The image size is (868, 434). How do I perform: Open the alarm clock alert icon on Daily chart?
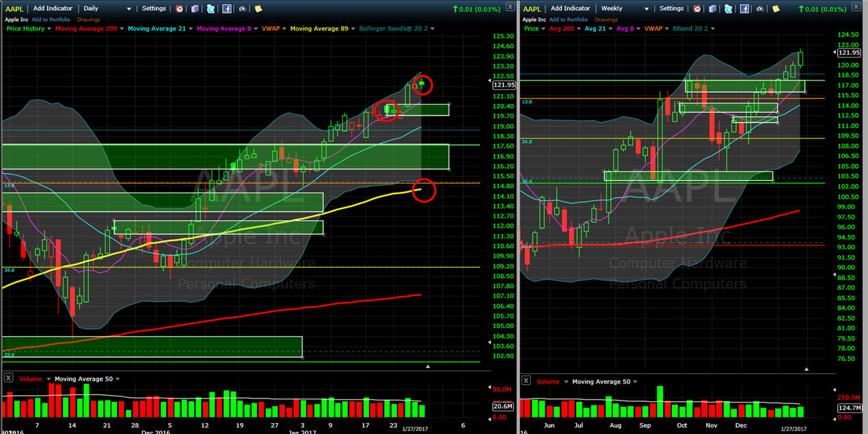(179, 9)
